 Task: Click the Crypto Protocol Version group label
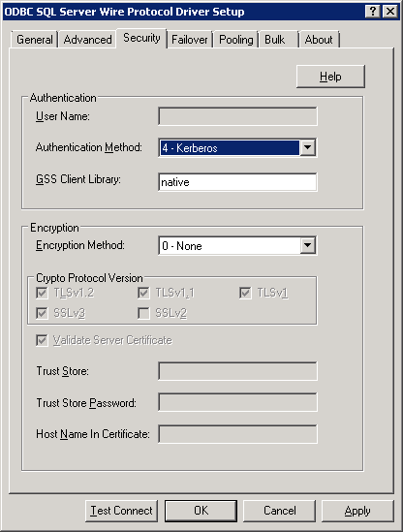89,278
